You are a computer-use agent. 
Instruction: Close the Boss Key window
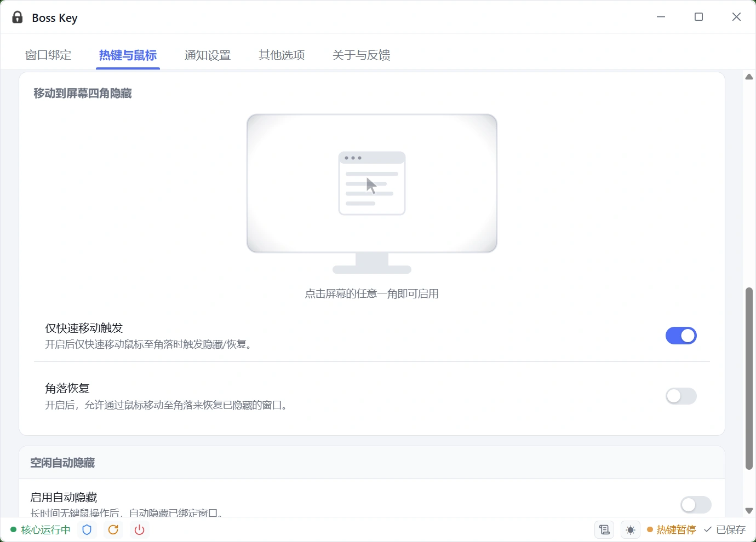pyautogui.click(x=736, y=17)
